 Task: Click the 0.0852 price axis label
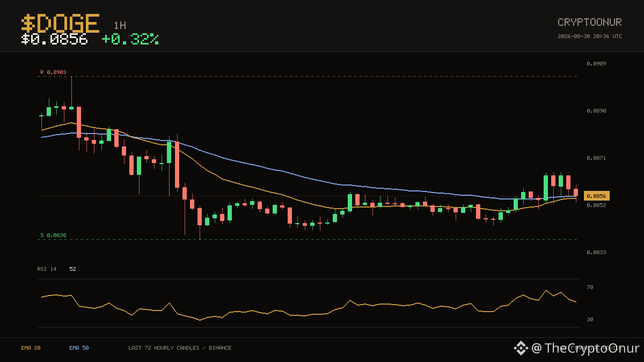(596, 205)
